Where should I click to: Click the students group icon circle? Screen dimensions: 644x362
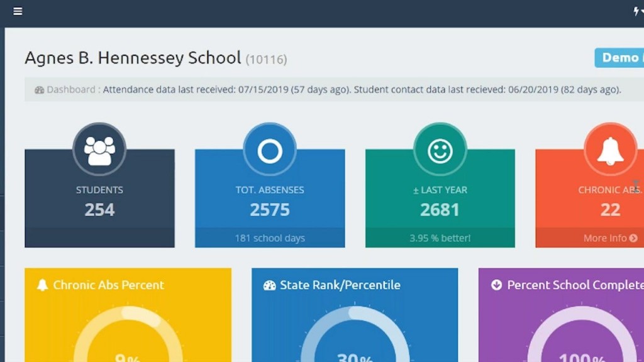(99, 150)
